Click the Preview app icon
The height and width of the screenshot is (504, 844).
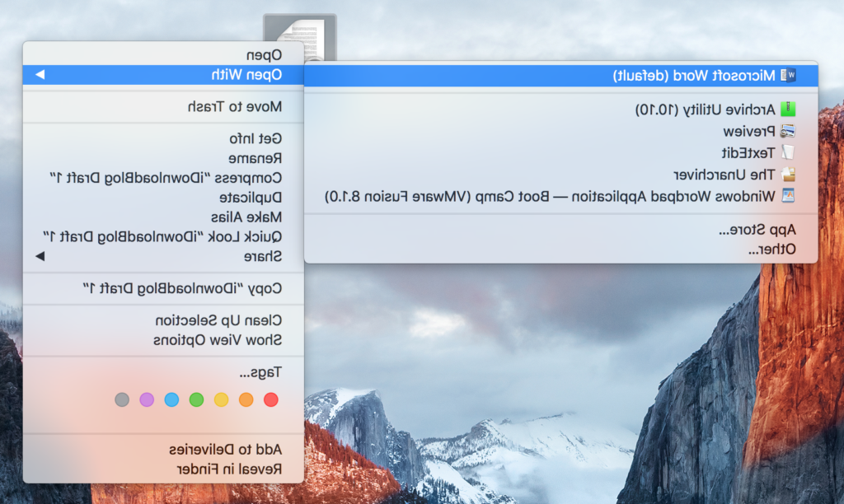[x=789, y=131]
